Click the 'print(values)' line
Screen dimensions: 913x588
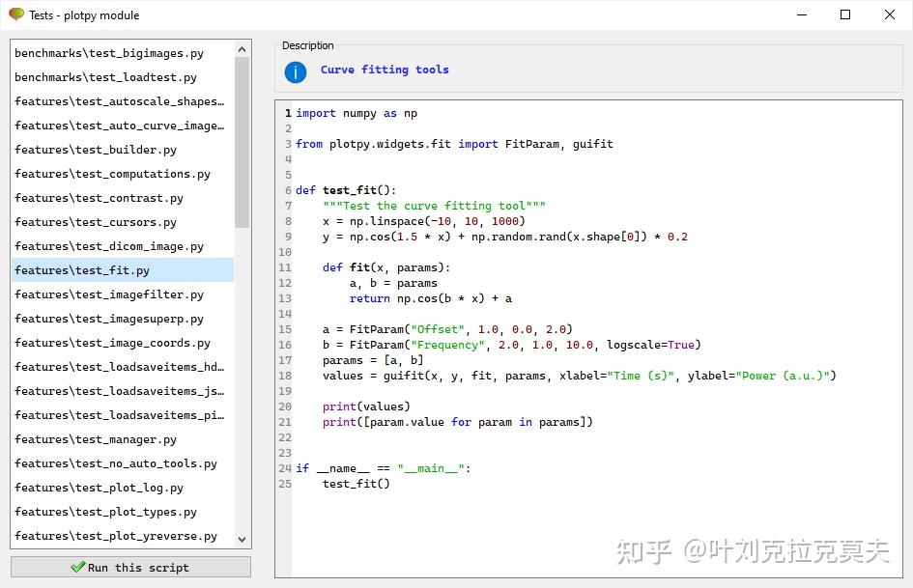pos(366,406)
